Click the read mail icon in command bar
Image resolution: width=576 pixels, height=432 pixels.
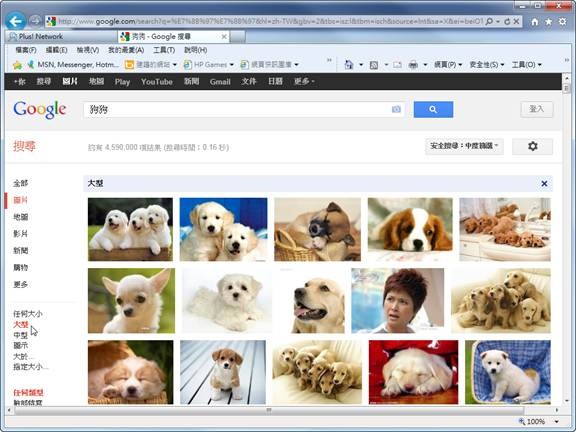pyautogui.click(x=397, y=65)
